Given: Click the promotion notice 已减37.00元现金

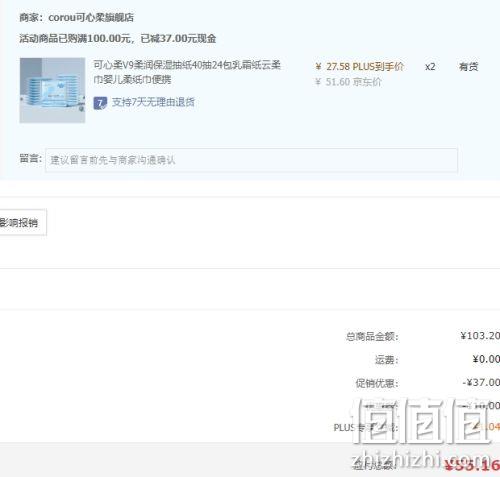Looking at the screenshot, I should (178, 39).
